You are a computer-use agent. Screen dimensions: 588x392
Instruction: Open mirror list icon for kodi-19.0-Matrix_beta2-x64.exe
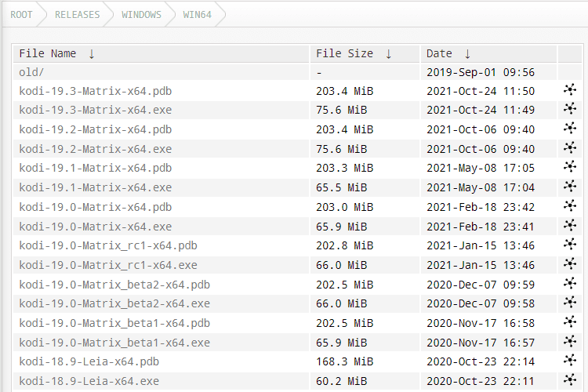pyautogui.click(x=570, y=303)
